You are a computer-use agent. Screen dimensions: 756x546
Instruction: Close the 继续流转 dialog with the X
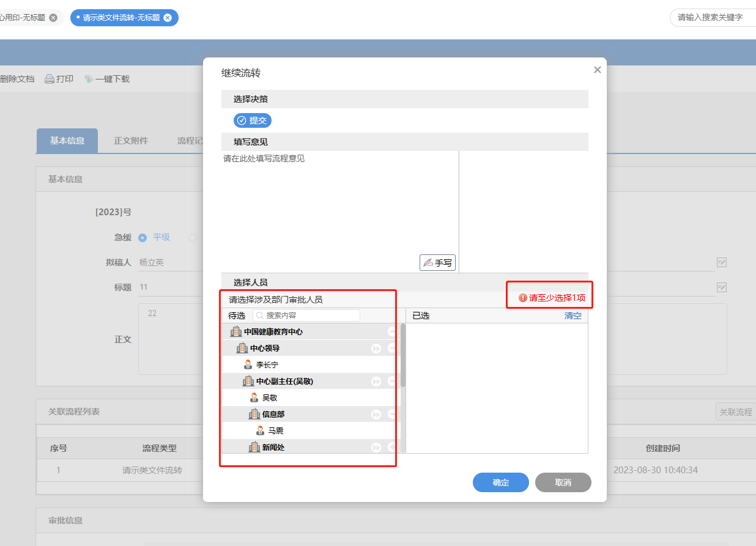click(x=598, y=70)
